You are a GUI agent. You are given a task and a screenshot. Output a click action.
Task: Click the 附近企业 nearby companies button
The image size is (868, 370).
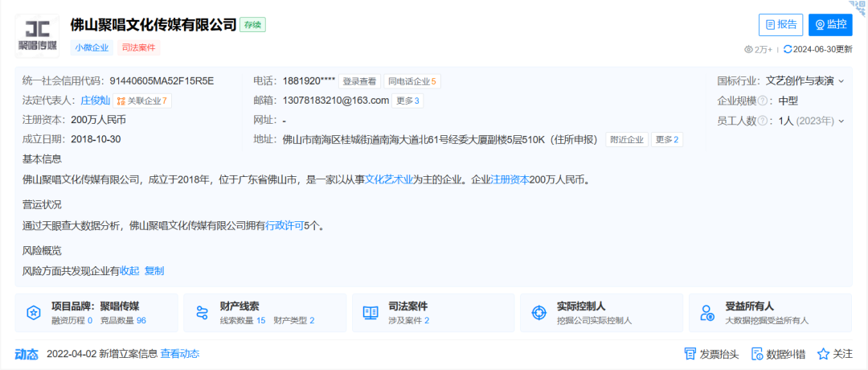[x=627, y=140]
